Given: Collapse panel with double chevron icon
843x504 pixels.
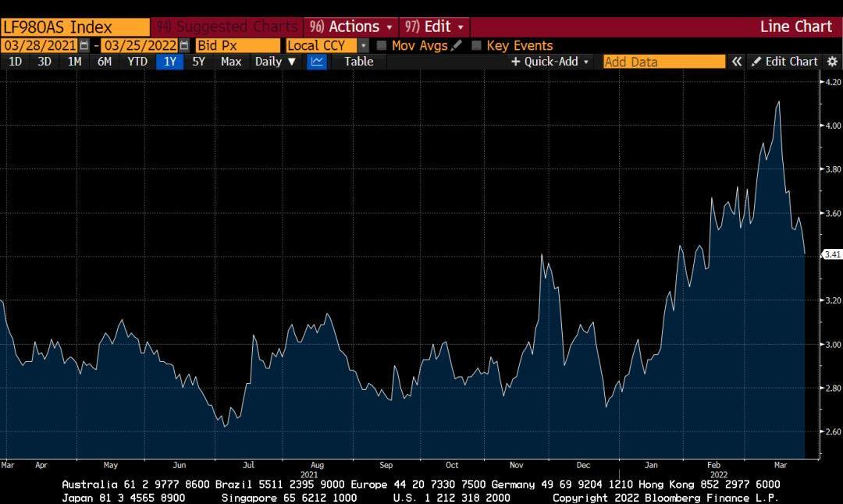Looking at the screenshot, I should (736, 62).
